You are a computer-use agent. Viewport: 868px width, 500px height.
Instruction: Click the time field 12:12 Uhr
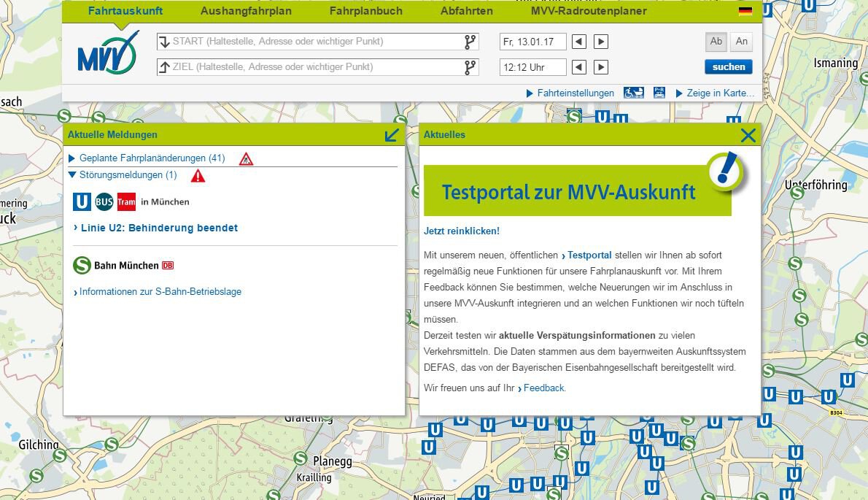click(532, 67)
